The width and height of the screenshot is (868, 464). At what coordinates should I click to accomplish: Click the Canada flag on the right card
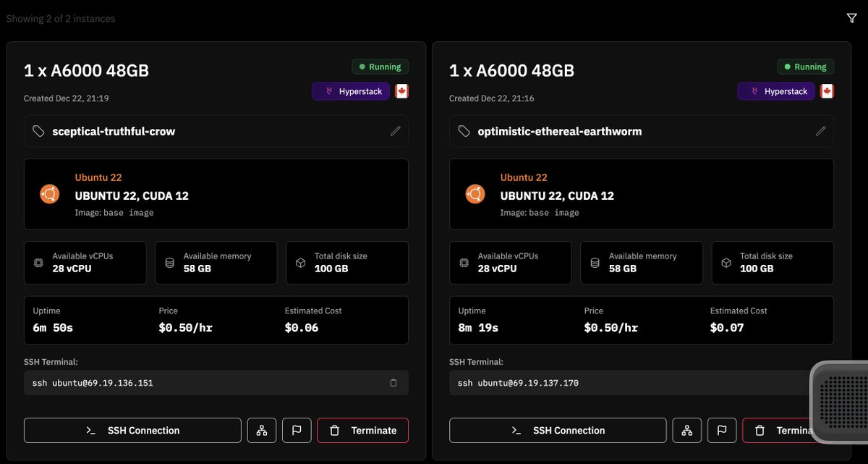[x=827, y=91]
